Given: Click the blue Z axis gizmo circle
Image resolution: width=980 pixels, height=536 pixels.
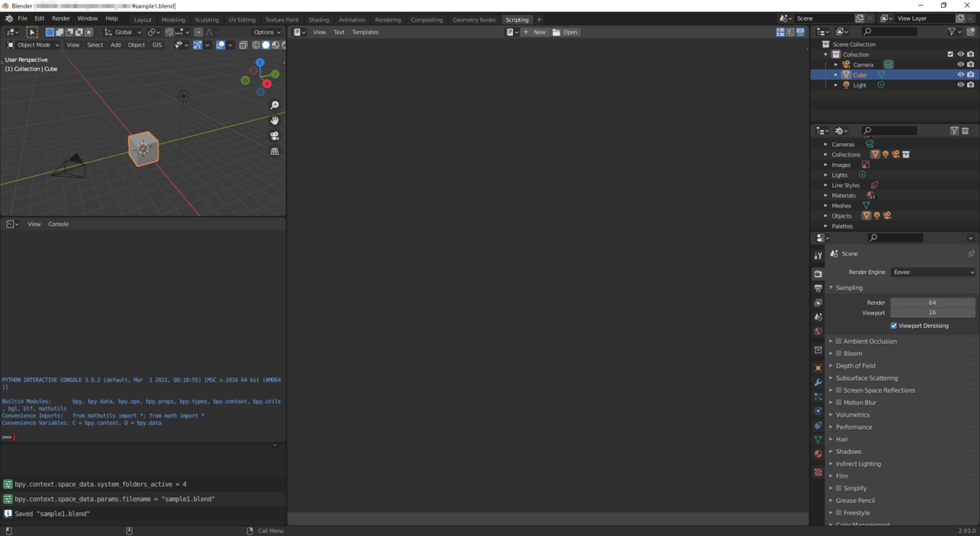Looking at the screenshot, I should point(260,62).
